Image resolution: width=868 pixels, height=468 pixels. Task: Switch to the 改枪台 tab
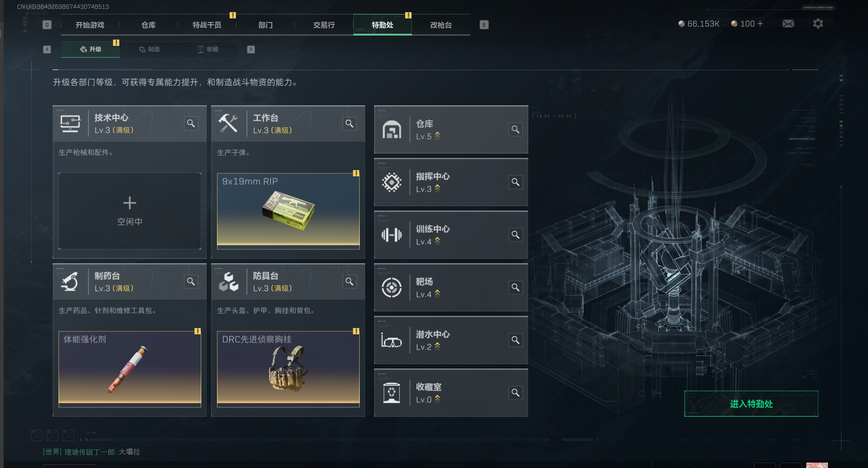click(441, 25)
